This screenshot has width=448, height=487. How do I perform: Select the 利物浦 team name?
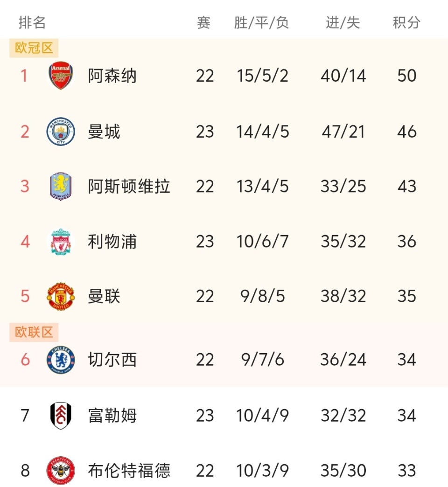click(112, 242)
